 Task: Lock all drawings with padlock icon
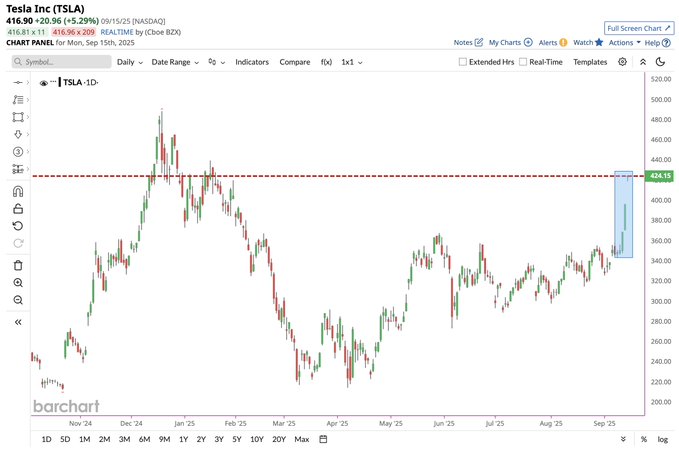click(x=18, y=209)
